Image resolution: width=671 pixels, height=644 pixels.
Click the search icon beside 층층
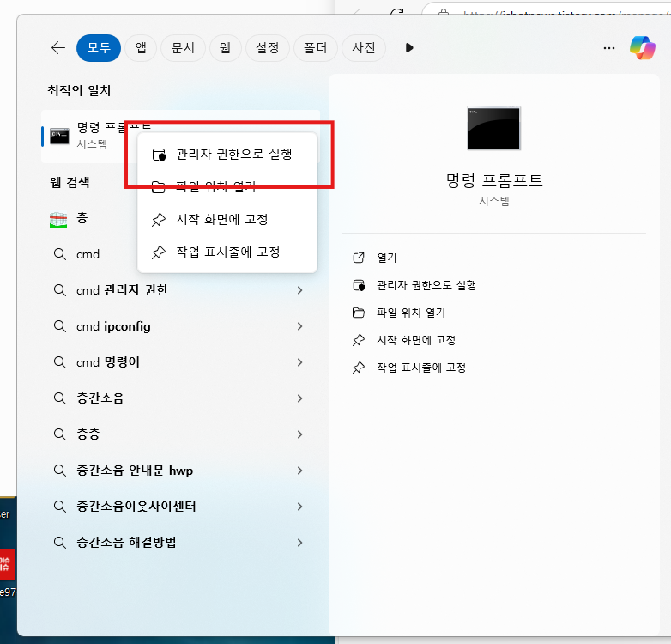point(59,434)
